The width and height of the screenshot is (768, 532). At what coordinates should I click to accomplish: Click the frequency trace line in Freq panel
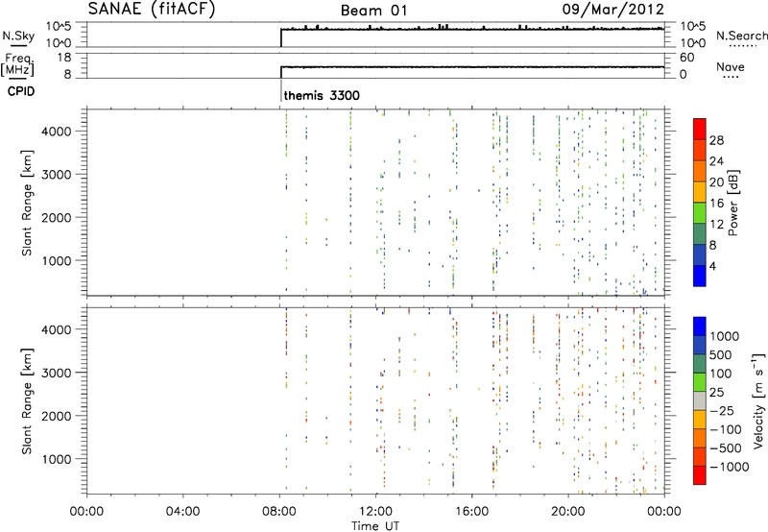[472, 67]
